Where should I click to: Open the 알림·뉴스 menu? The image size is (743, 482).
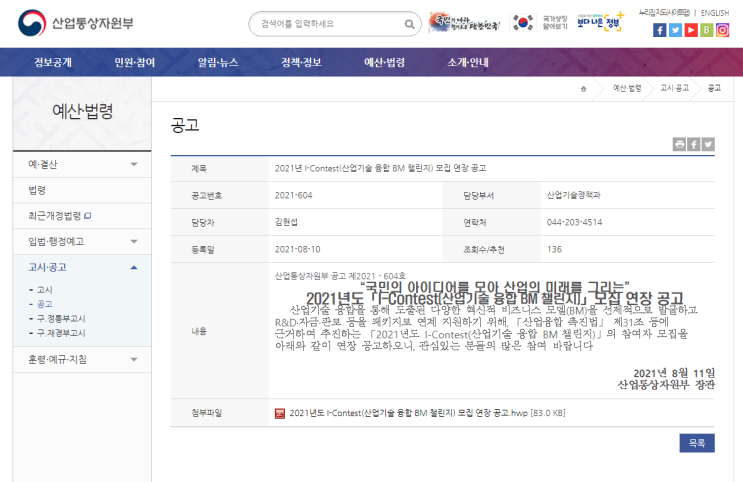(218, 62)
